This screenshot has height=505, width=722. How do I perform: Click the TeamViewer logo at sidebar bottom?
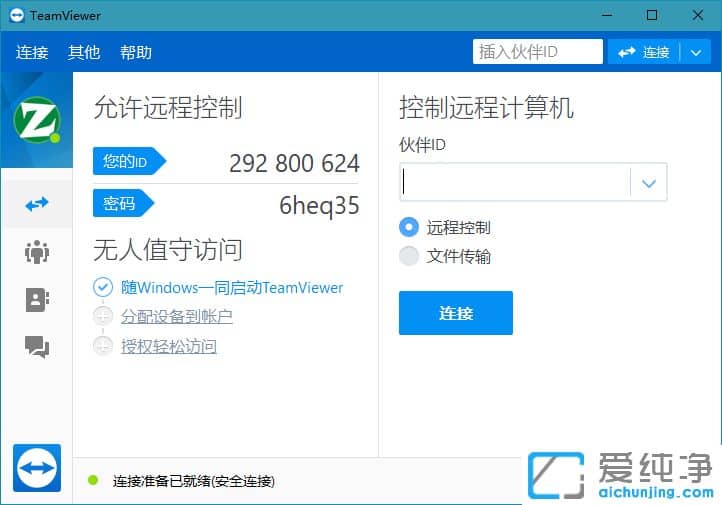tap(37, 468)
